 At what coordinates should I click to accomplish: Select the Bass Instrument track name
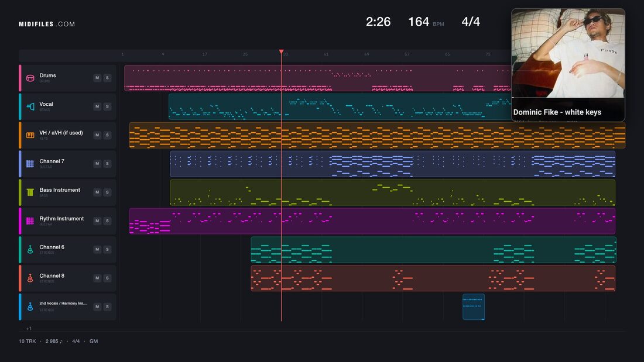click(x=60, y=190)
